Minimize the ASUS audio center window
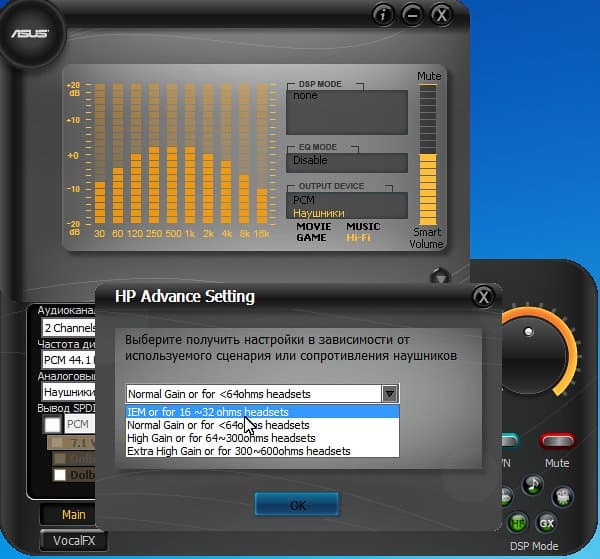Viewport: 600px width, 559px height. (x=412, y=15)
